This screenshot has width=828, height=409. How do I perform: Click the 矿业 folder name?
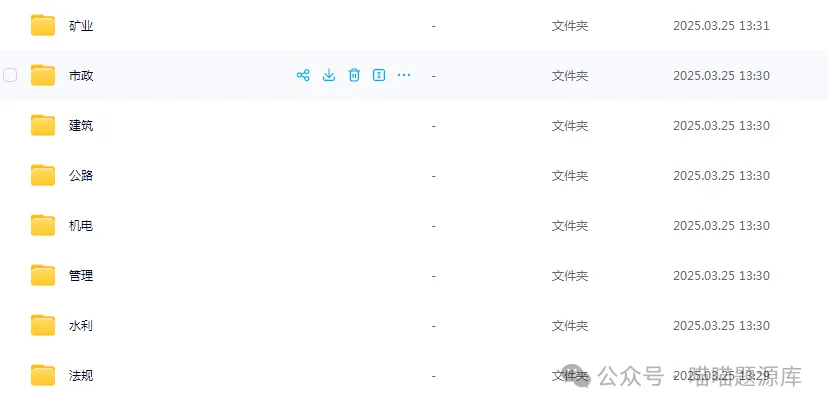point(81,25)
